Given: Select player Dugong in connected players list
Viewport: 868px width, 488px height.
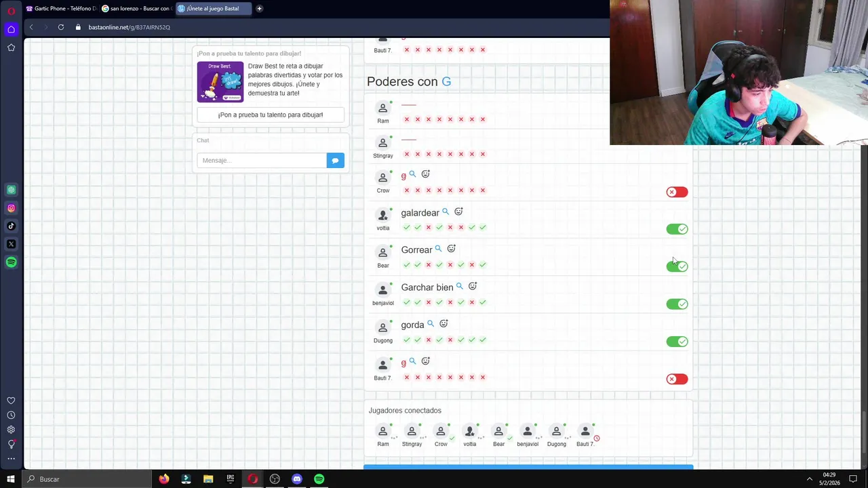Looking at the screenshot, I should point(557,435).
